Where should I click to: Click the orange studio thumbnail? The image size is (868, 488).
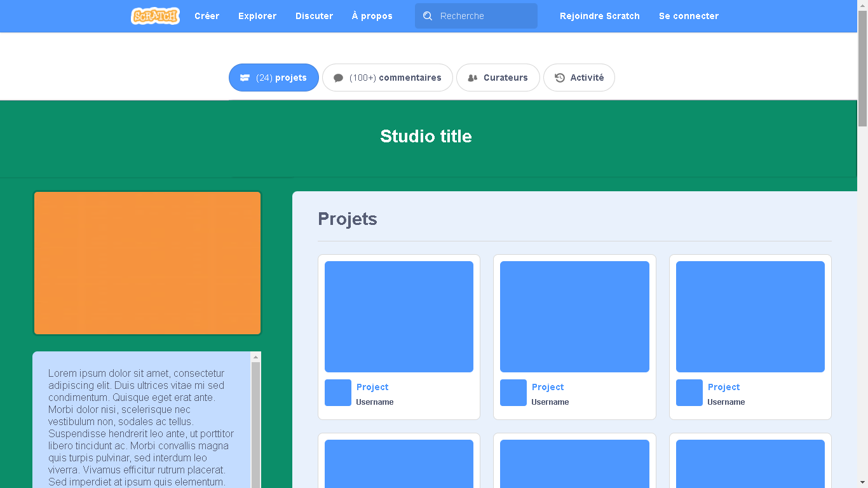[x=147, y=262]
